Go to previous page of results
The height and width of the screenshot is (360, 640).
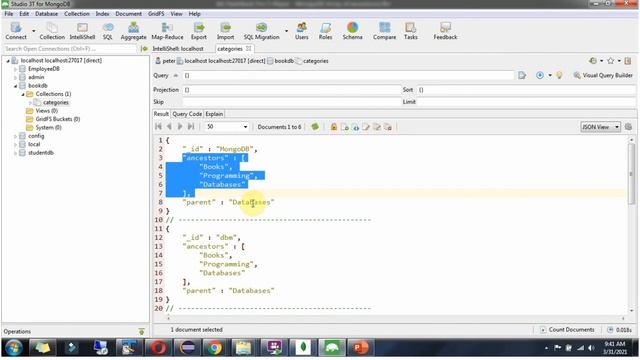click(169, 127)
